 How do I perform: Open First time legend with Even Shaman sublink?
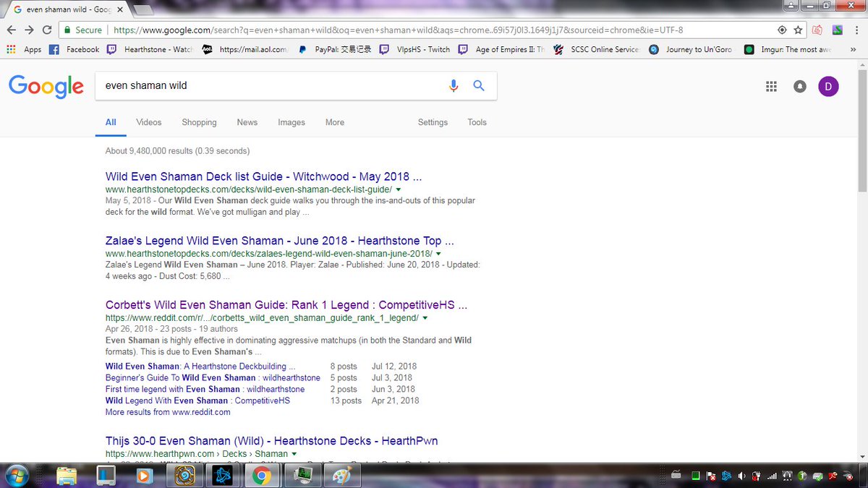click(205, 389)
